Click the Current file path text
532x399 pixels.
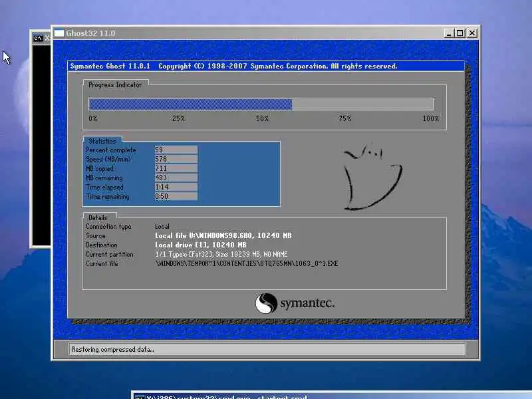coord(246,263)
